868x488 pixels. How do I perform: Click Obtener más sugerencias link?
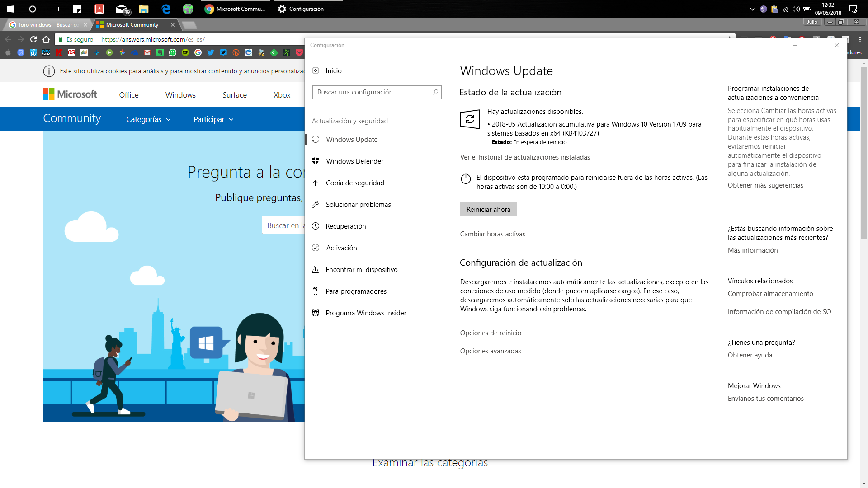click(765, 185)
